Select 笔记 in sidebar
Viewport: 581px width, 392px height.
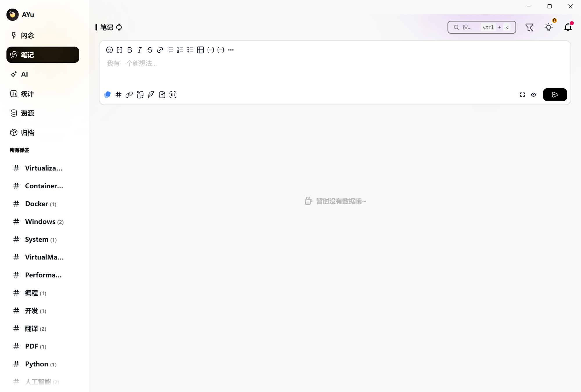[43, 55]
